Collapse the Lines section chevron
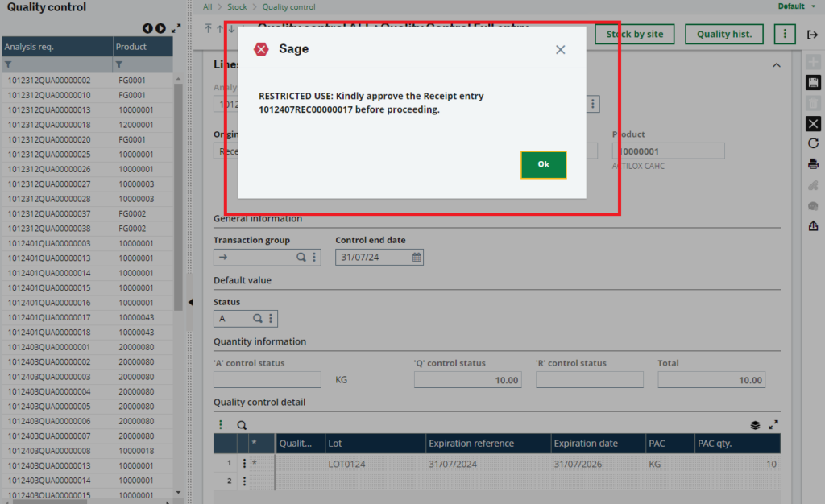Image resolution: width=825 pixels, height=504 pixels. [x=776, y=65]
